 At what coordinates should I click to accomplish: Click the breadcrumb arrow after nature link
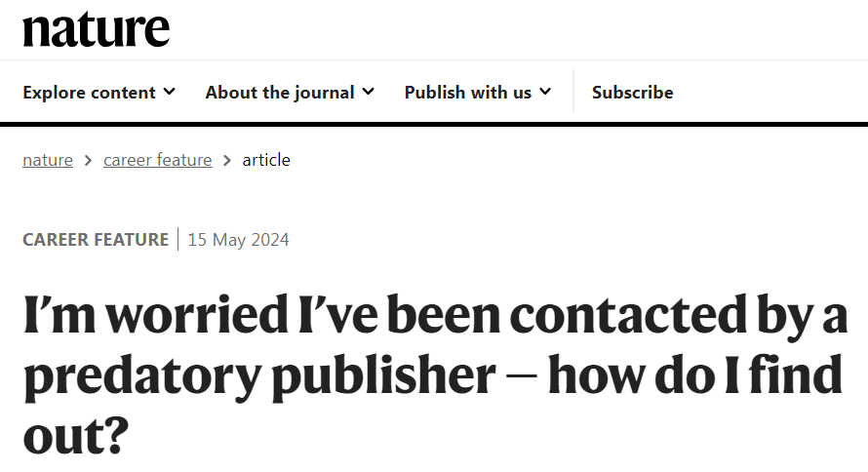(88, 161)
